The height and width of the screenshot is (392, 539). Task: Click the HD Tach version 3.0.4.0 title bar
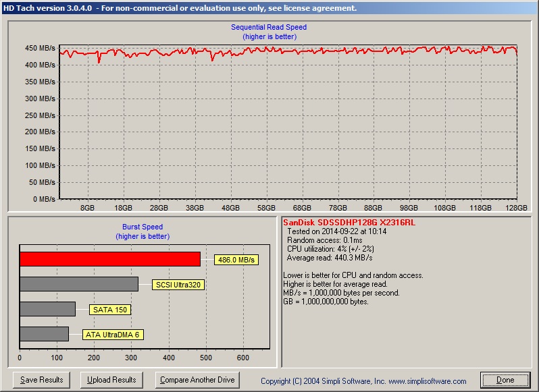pyautogui.click(x=269, y=8)
